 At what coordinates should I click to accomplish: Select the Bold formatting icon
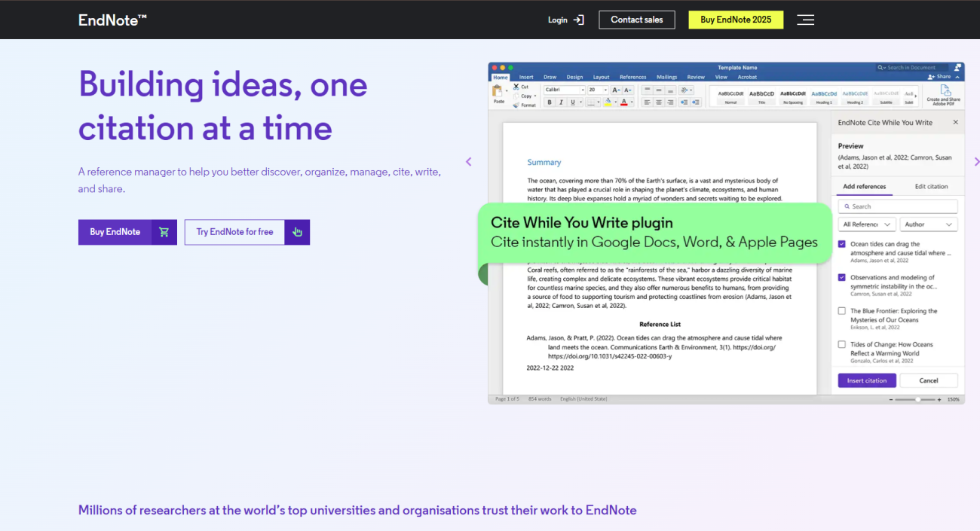click(x=549, y=102)
